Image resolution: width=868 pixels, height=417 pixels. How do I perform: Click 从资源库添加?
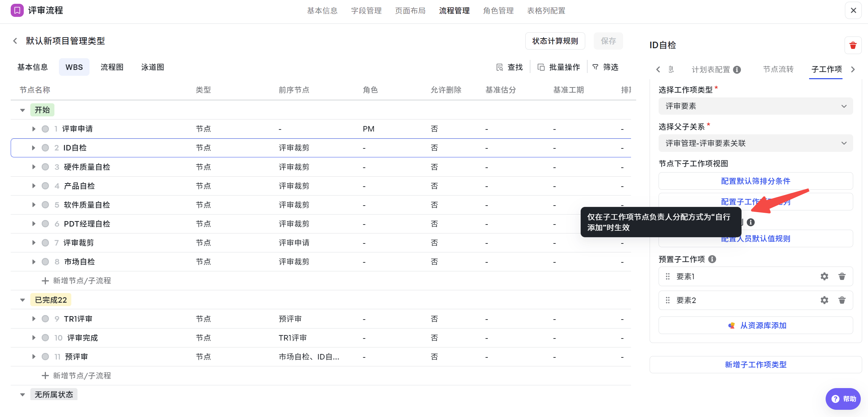tap(756, 325)
